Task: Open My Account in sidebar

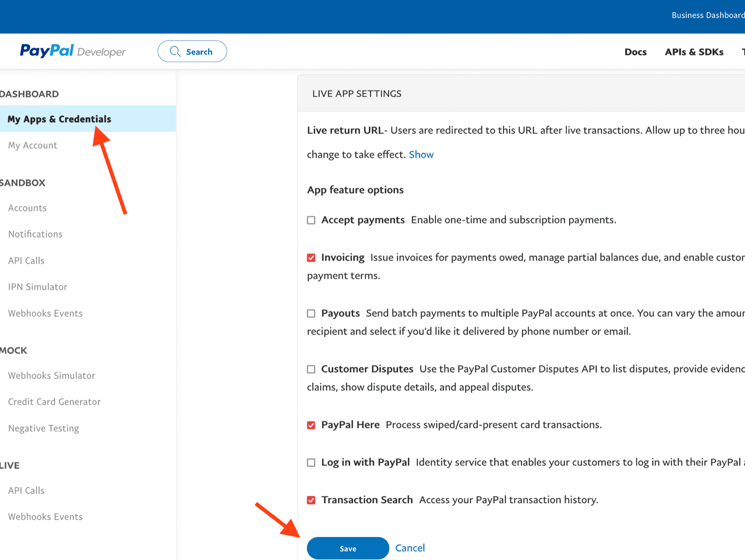Action: (32, 145)
